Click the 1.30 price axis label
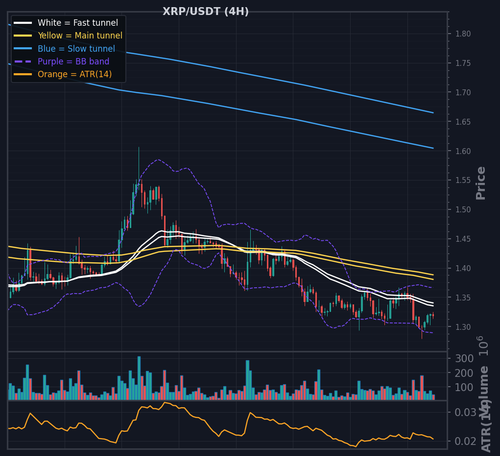Viewport: 500px width, 456px height. (x=463, y=327)
